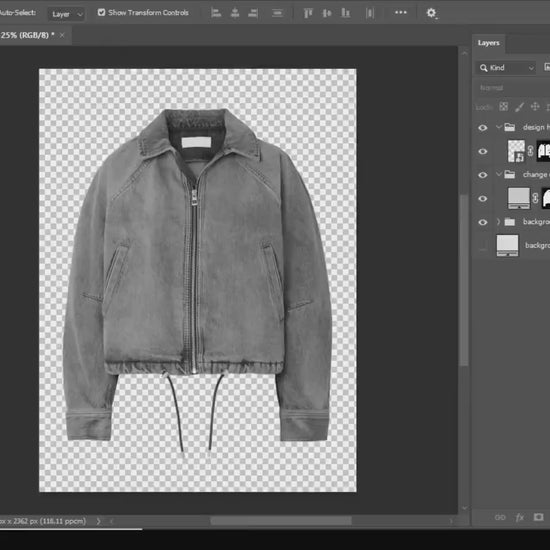The height and width of the screenshot is (550, 550).
Task: Close the 25% (RGB/8) document tab
Action: [62, 35]
